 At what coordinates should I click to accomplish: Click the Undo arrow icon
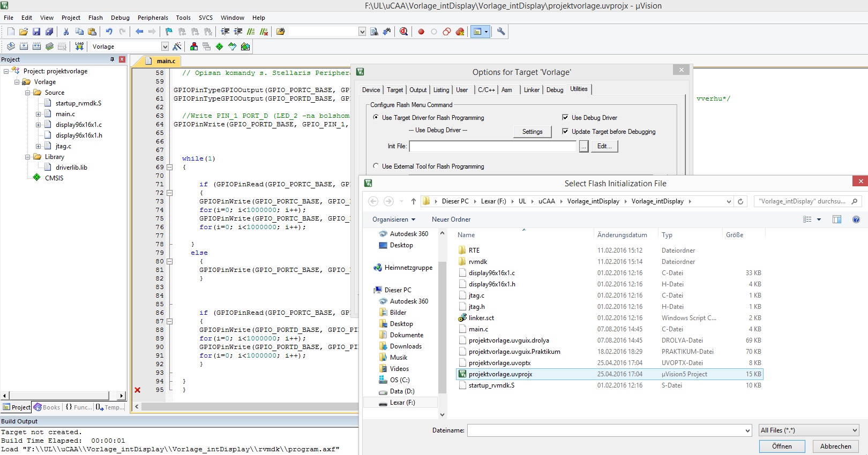[109, 32]
